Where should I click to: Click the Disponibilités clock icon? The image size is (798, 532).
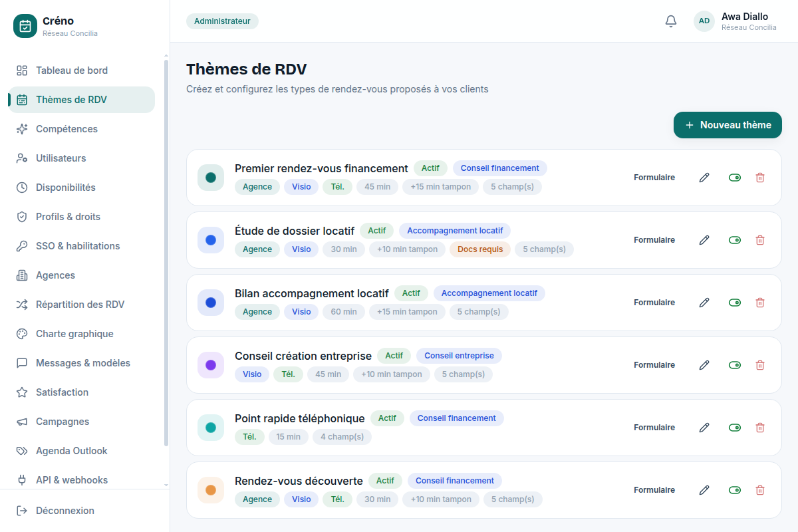[22, 188]
